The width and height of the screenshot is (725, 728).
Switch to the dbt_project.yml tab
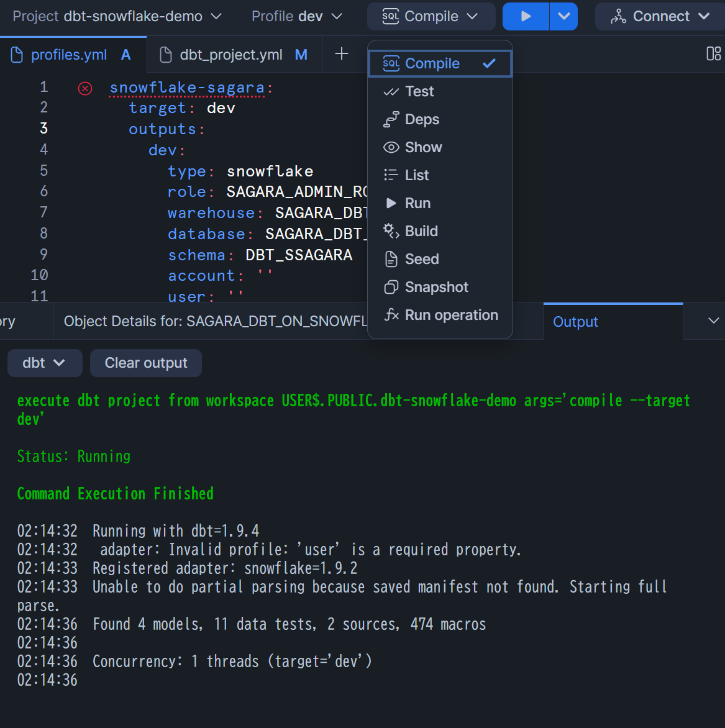[235, 55]
